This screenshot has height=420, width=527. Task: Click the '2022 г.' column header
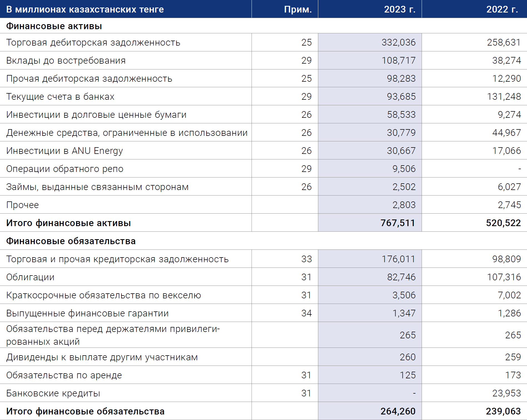(x=502, y=9)
